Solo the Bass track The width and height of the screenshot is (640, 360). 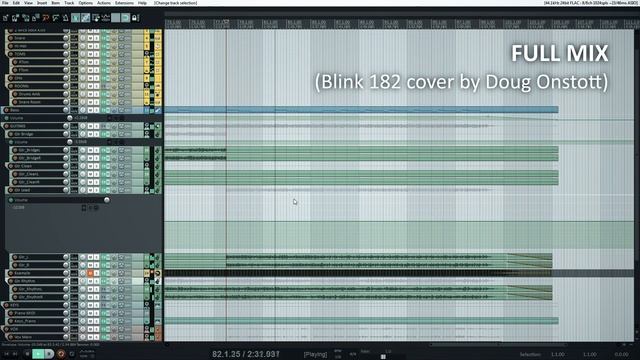point(96,110)
